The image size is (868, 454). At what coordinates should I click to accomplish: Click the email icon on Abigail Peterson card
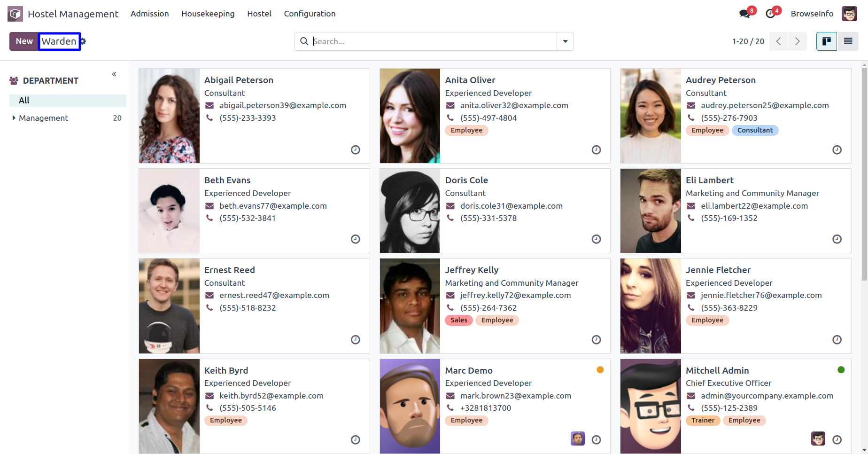209,106
